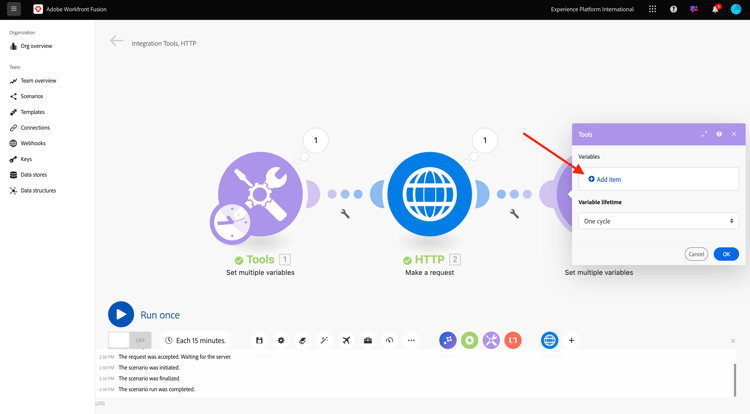This screenshot has width=750, height=414.
Task: Select log entry 'The scenario was initiated.'
Action: point(149,368)
